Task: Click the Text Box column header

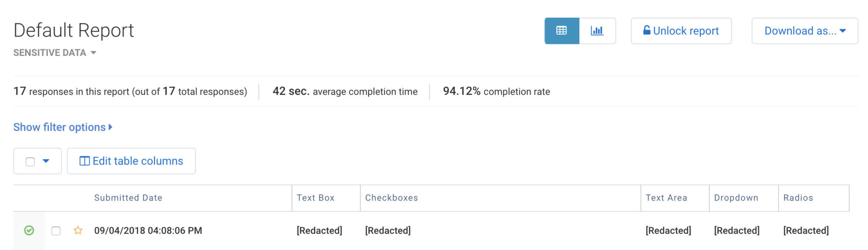Action: coord(316,198)
